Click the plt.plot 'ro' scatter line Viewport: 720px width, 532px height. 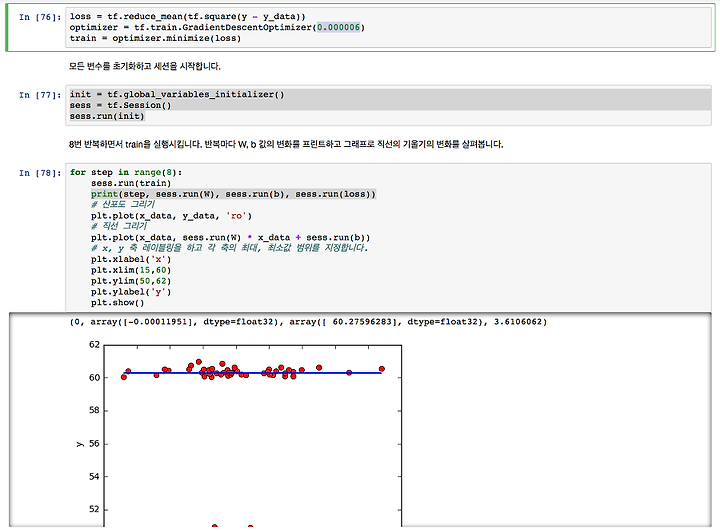171,216
